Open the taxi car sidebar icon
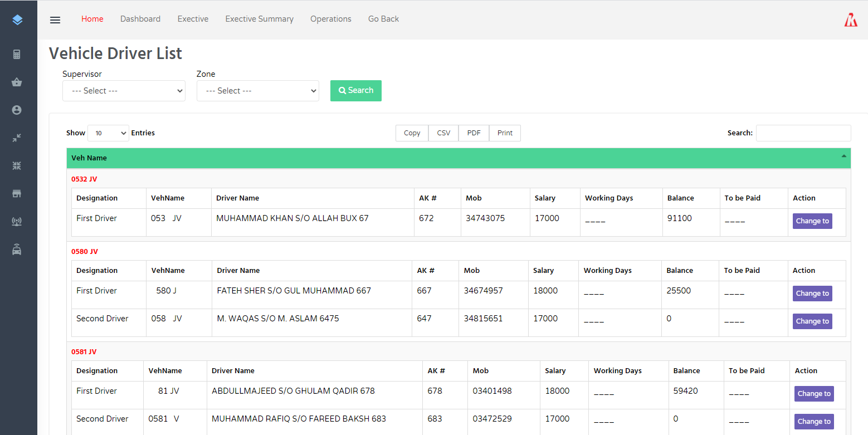 [17, 250]
